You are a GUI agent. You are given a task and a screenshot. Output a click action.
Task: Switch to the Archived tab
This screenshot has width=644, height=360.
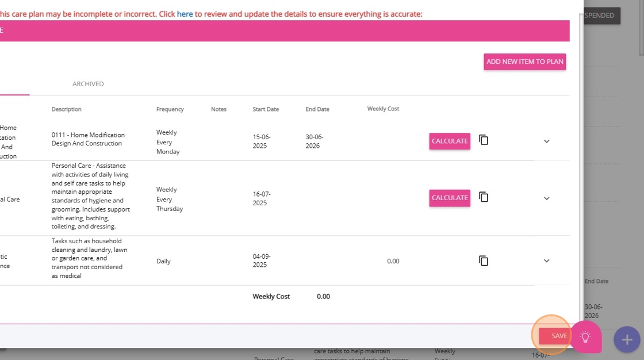(88, 84)
